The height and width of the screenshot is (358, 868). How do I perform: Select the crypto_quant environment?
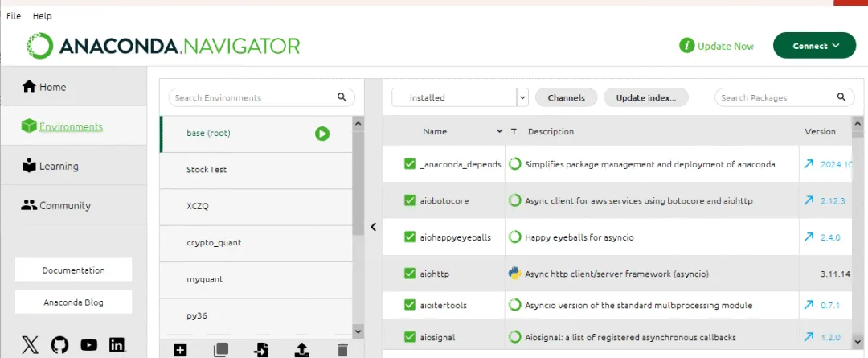point(256,243)
